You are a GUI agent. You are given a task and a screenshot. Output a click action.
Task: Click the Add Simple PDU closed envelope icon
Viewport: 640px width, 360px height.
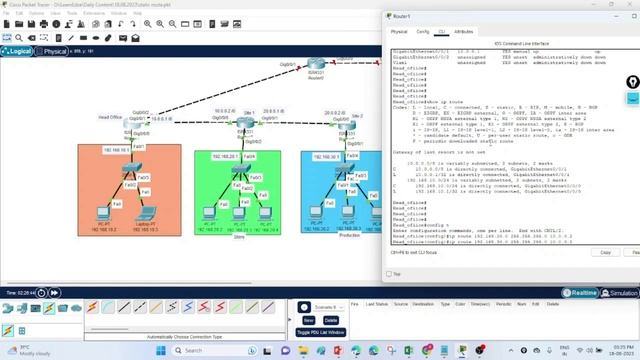pos(123,38)
